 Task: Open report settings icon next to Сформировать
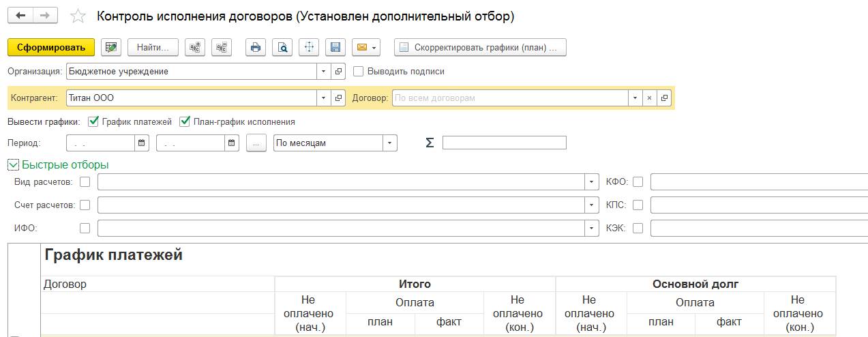(x=111, y=47)
